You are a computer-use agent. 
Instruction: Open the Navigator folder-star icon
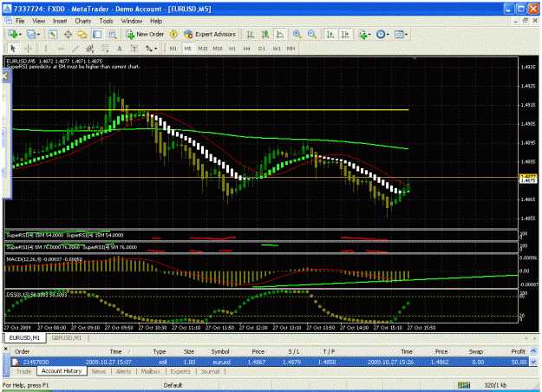pyautogui.click(x=82, y=34)
